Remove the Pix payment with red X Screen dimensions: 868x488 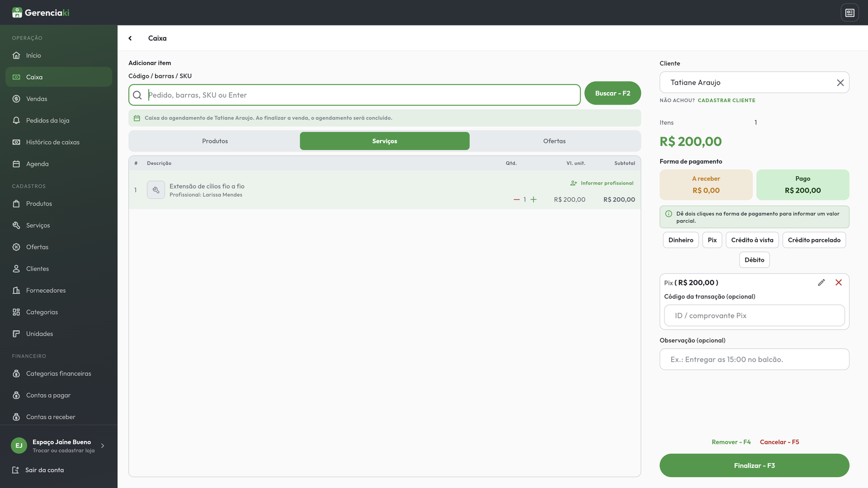[839, 282]
